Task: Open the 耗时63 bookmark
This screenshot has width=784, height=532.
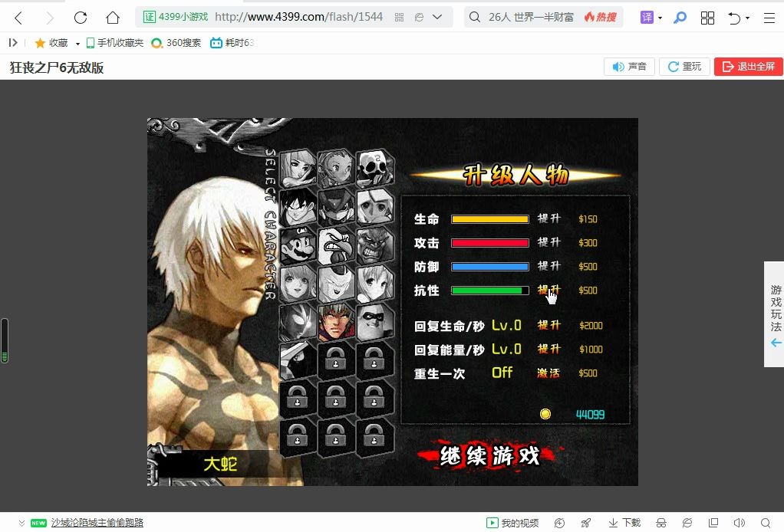Action: pyautogui.click(x=232, y=43)
